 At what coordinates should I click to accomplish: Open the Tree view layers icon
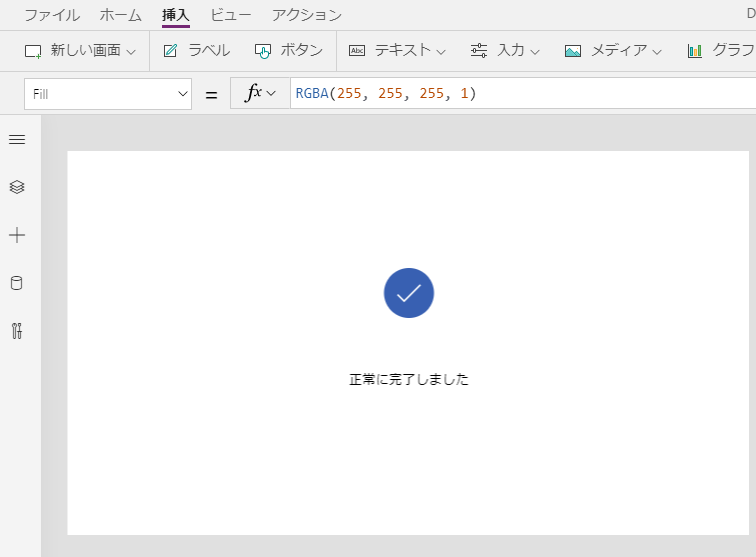pos(17,187)
